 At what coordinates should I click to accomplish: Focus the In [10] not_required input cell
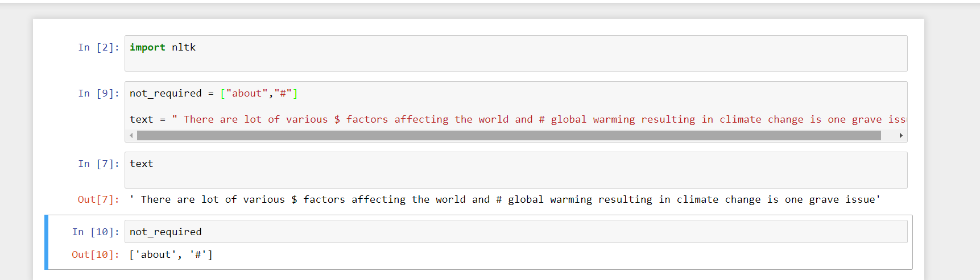515,232
